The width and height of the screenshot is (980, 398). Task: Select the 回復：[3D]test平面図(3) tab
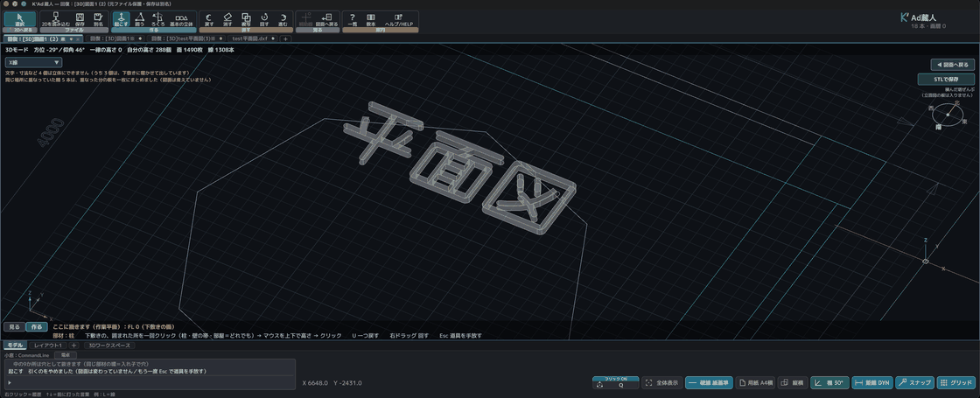(186, 38)
